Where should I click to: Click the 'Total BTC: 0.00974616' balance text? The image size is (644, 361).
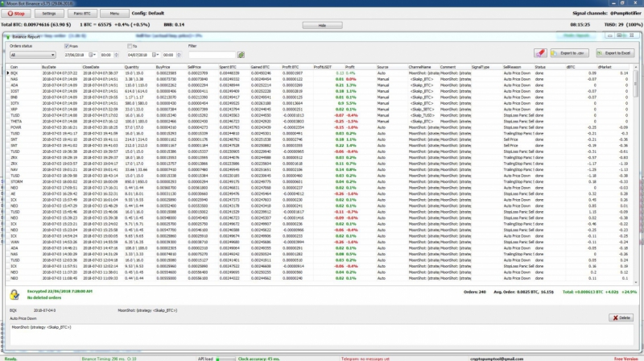tap(35, 25)
